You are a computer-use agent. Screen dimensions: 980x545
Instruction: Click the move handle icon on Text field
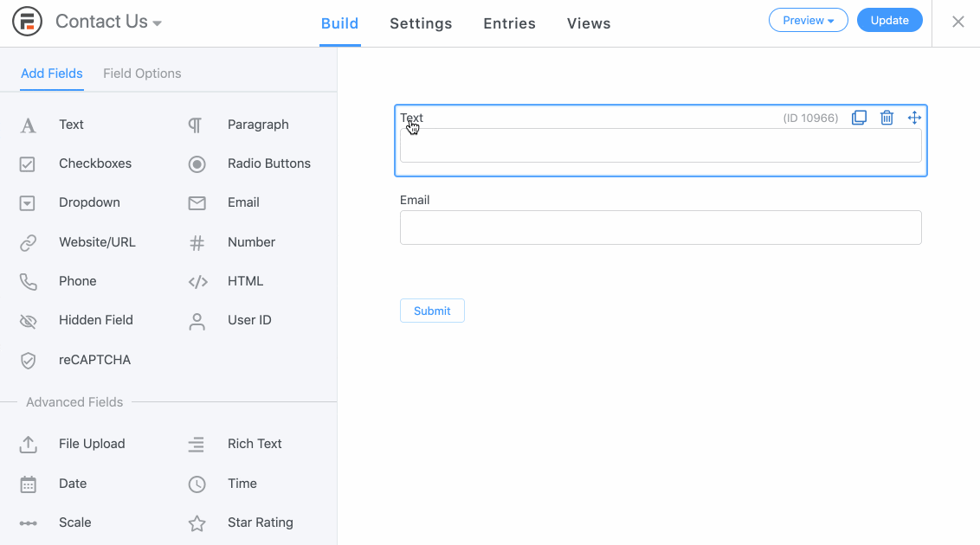[914, 118]
